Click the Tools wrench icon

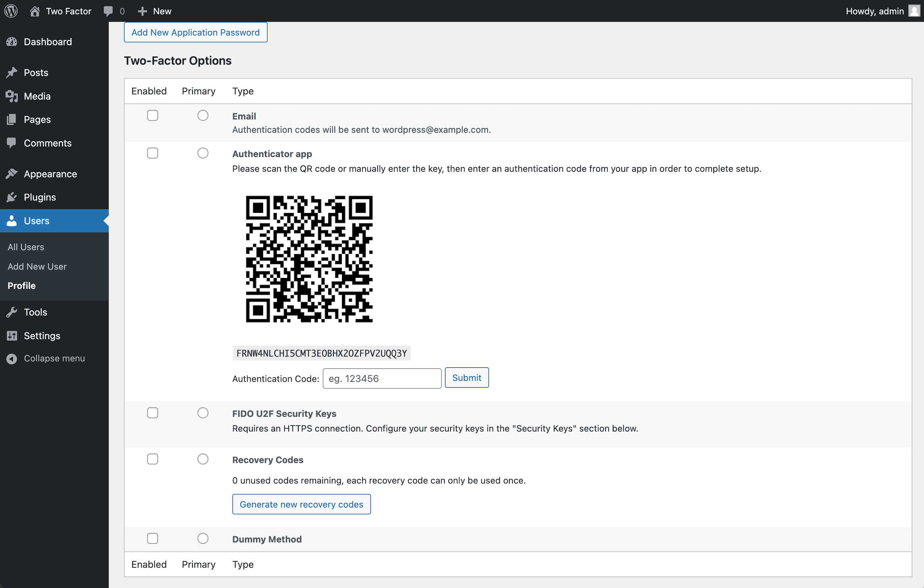click(x=12, y=312)
